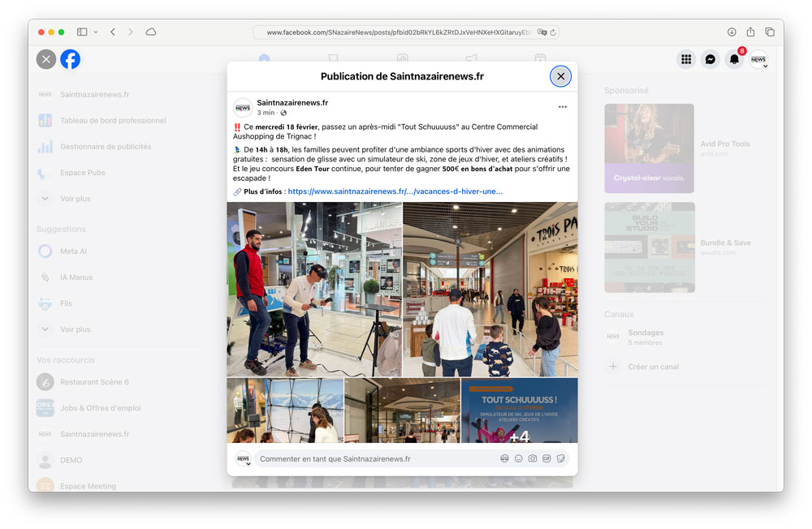The image size is (812, 529).
Task: Close the Publication de Saintnazairenews.fr dialog
Action: [560, 76]
